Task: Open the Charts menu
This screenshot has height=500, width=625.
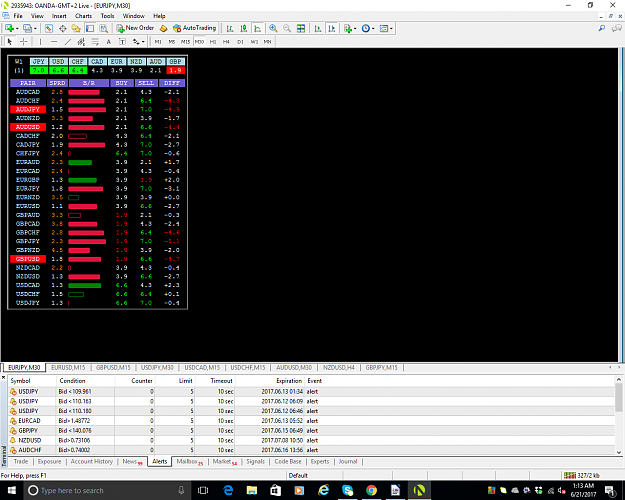Action: [x=83, y=16]
